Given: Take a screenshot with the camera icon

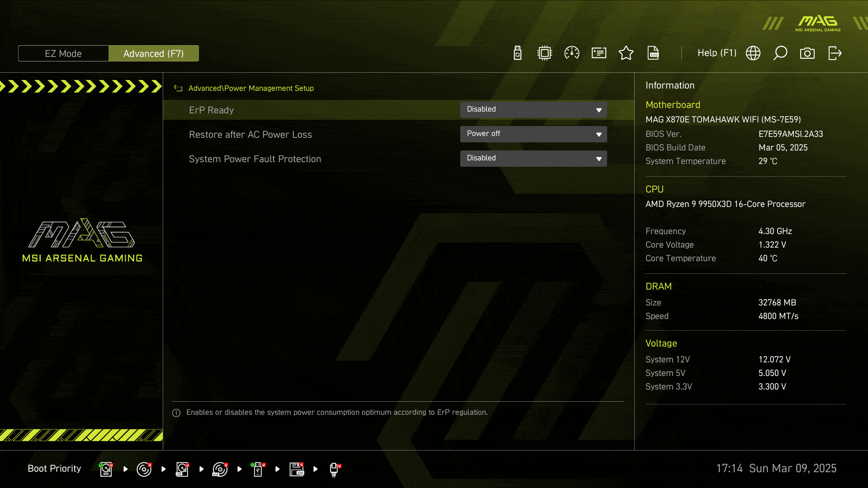Looking at the screenshot, I should pos(807,53).
